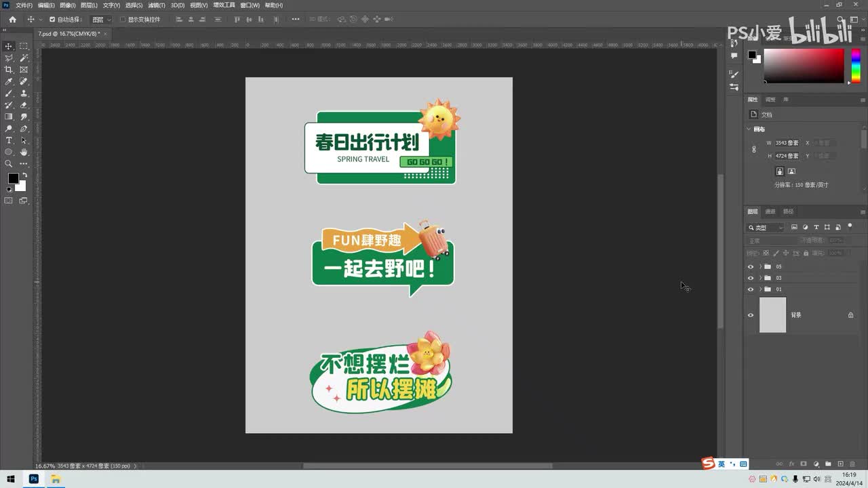Select the Healing Brush tool
This screenshot has height=488, width=868.
click(24, 81)
